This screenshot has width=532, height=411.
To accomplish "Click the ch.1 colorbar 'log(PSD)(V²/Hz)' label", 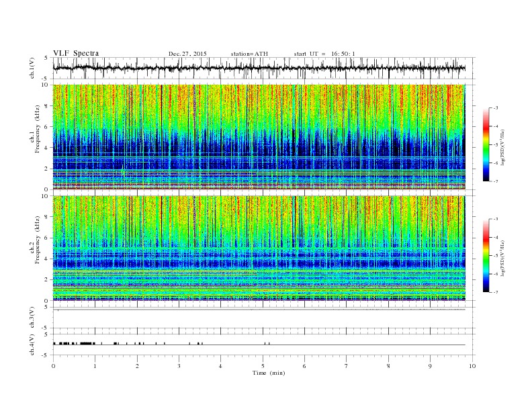I will 503,147.
